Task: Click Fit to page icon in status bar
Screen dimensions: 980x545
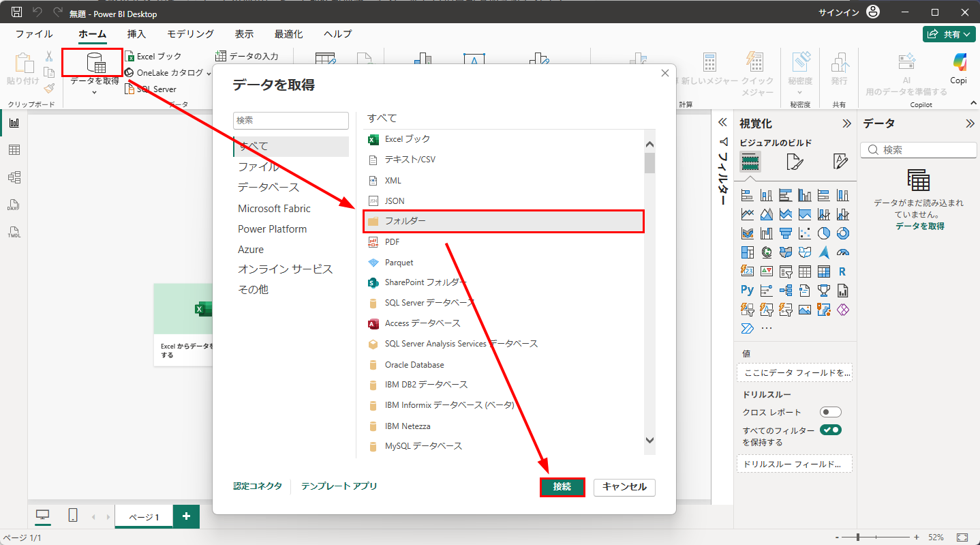Action: [x=962, y=537]
